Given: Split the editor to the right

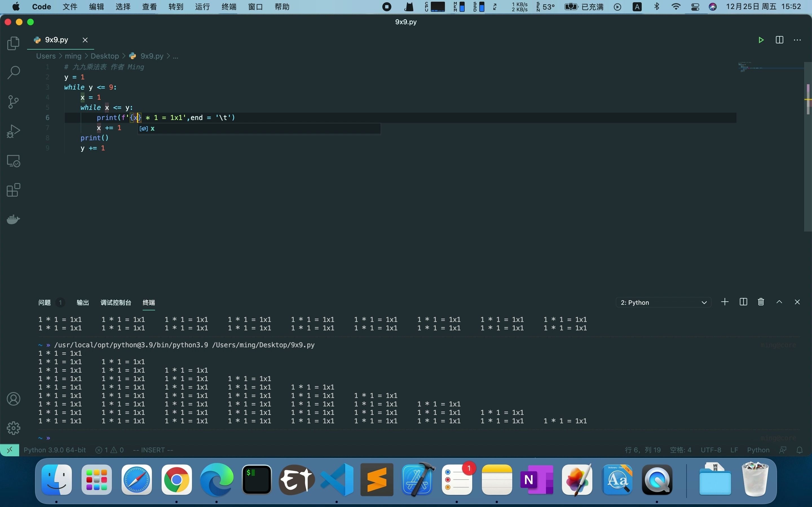Looking at the screenshot, I should click(780, 40).
